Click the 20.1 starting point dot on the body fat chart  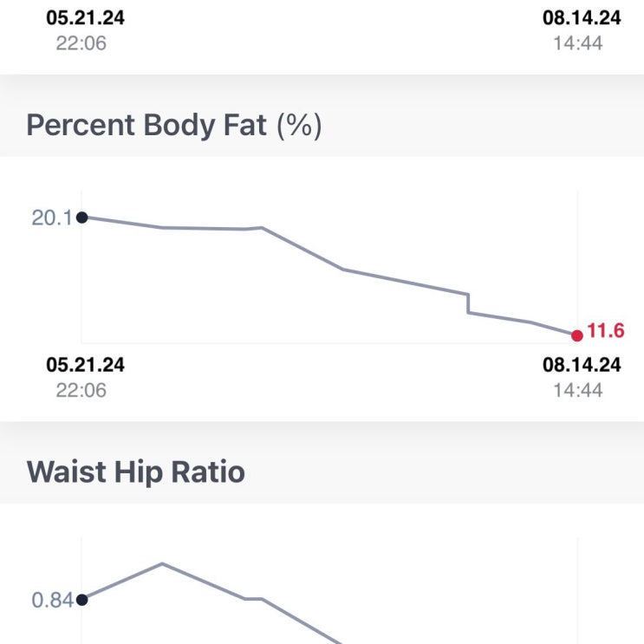tap(81, 218)
